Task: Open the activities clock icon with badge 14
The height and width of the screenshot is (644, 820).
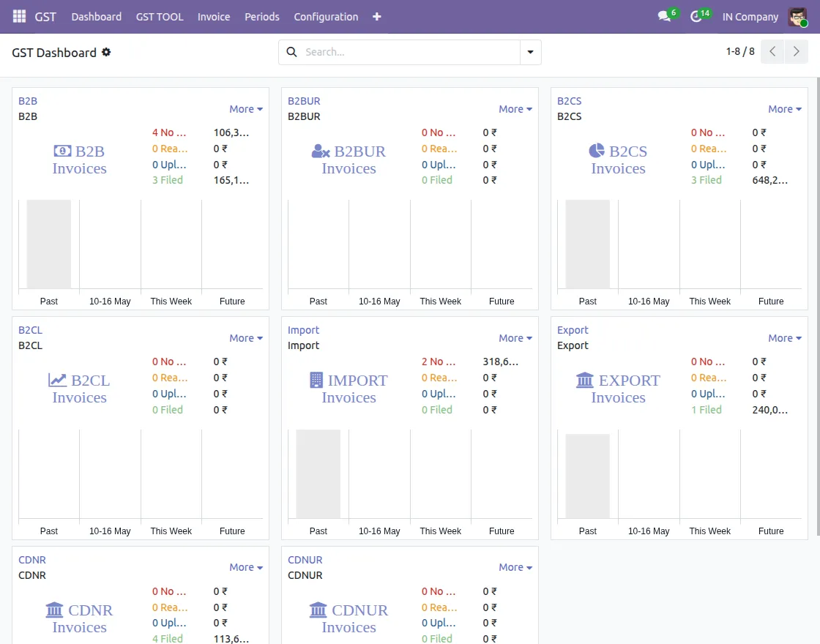Action: point(696,17)
